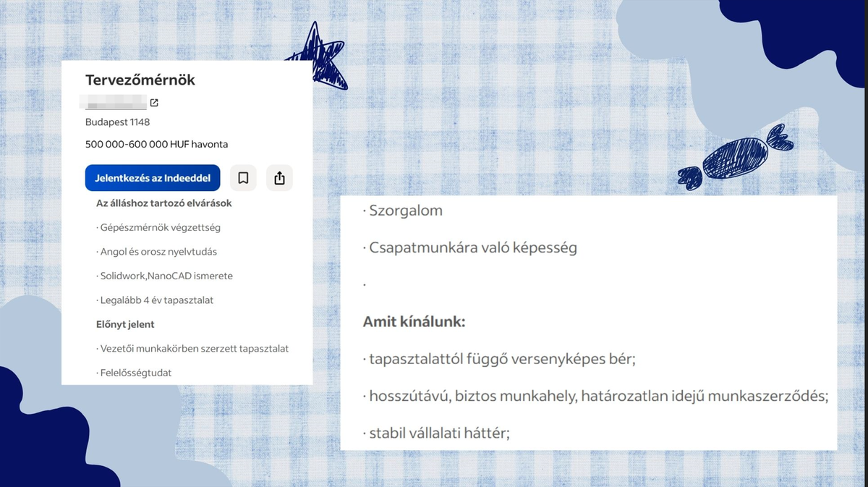Click the Solidwork,NanoCAD ismerete requirement

click(x=164, y=276)
